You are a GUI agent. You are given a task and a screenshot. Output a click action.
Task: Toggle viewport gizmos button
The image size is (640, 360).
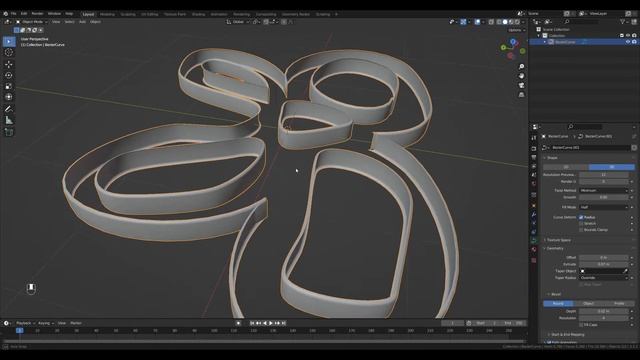(x=463, y=22)
